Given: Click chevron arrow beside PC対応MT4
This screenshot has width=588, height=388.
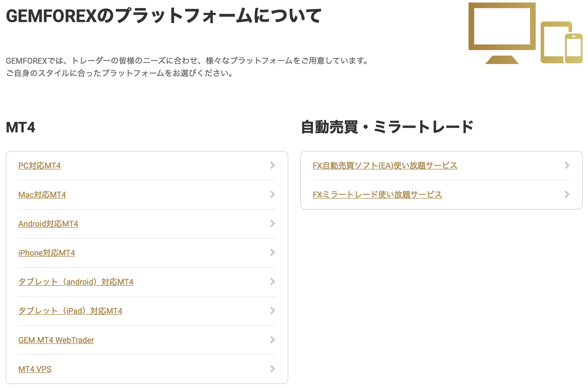Looking at the screenshot, I should pyautogui.click(x=273, y=165).
